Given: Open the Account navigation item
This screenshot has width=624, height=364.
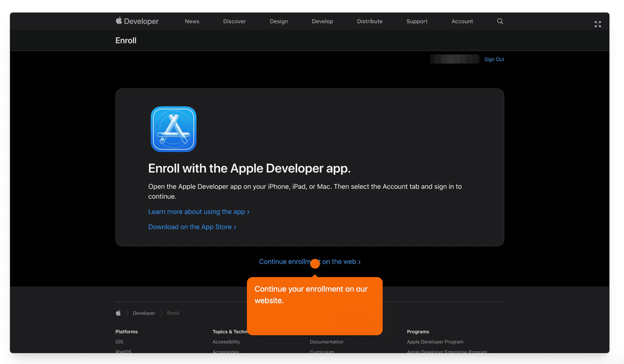Looking at the screenshot, I should tap(462, 21).
